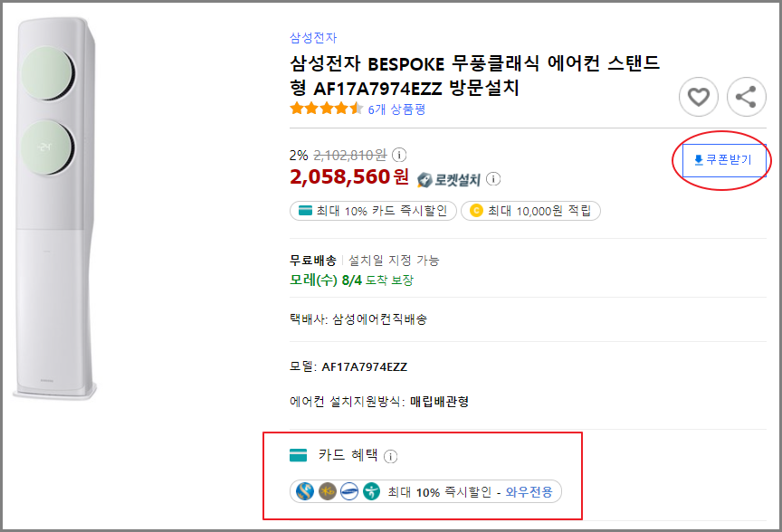Click the product title 삼성전자 BESPOKE 무풍클래식

[475, 76]
